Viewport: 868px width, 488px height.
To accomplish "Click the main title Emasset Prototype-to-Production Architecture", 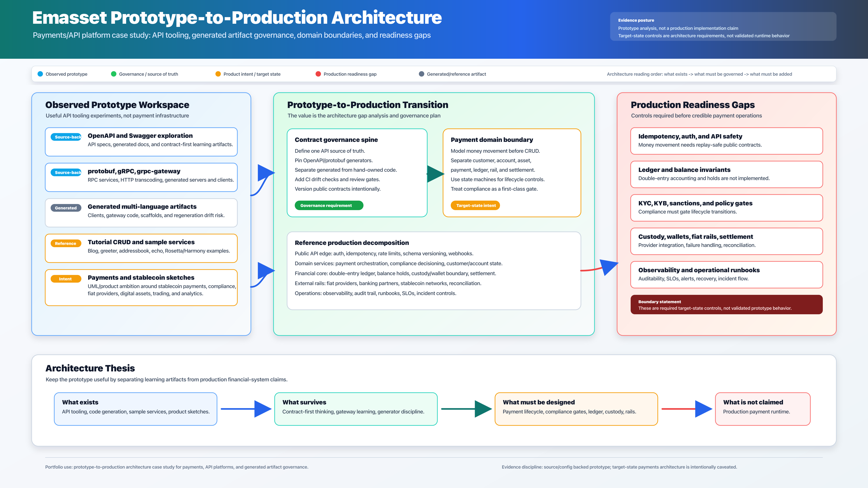I will [237, 18].
